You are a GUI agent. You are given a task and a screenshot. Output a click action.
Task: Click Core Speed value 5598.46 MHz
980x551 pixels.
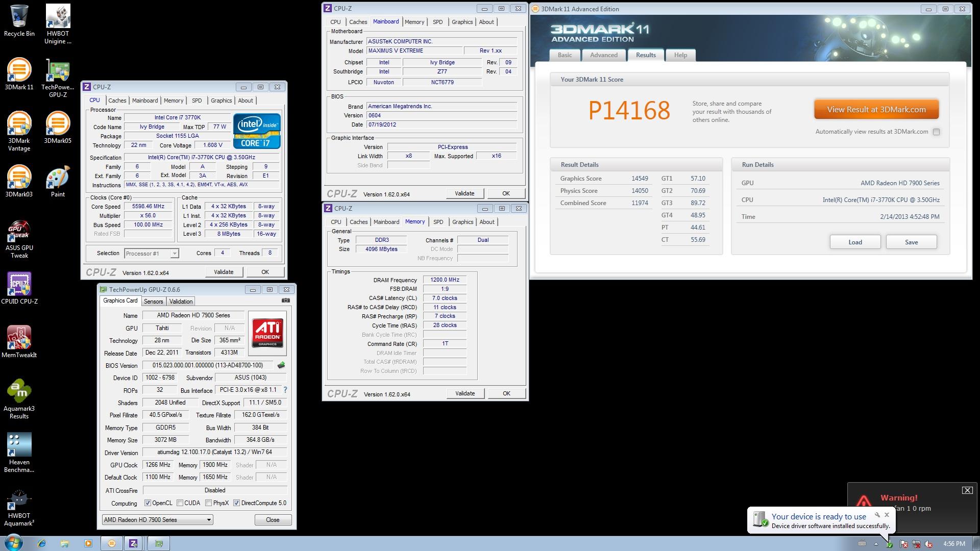click(148, 207)
